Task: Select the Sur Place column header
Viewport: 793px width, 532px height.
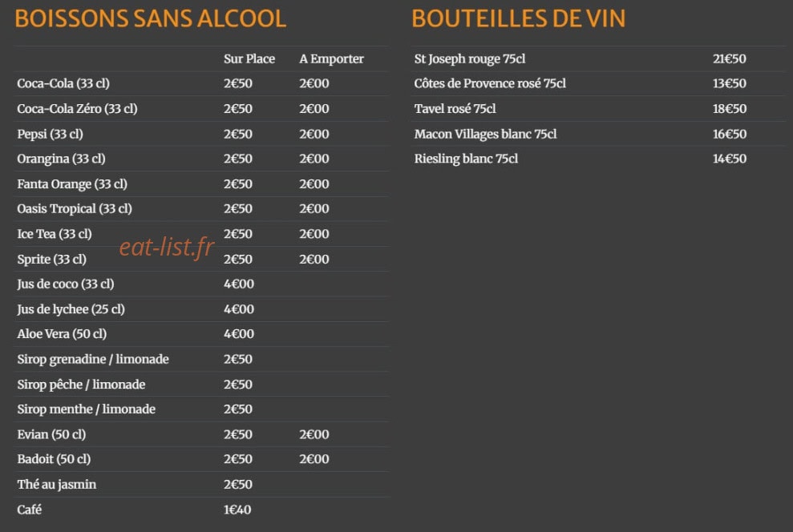Action: coord(249,58)
